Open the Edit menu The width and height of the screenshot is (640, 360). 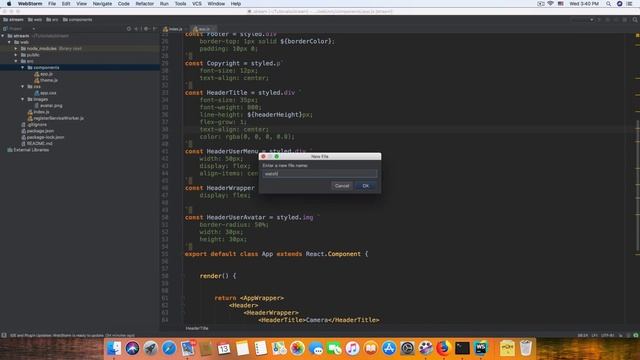click(x=66, y=4)
